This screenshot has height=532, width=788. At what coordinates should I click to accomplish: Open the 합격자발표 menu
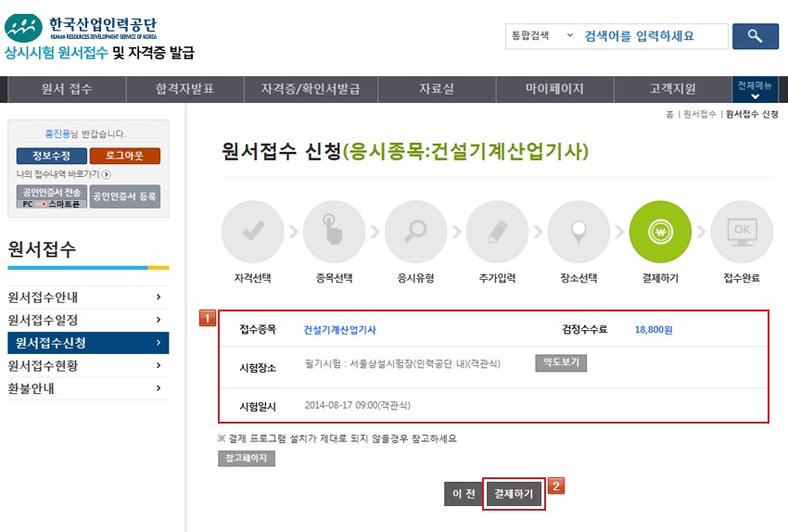coord(184,90)
